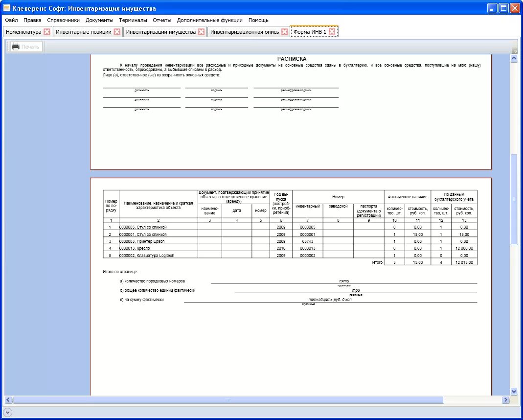Click vertical scrollbar down arrow
This screenshot has height=420, width=523.
pyautogui.click(x=514, y=391)
